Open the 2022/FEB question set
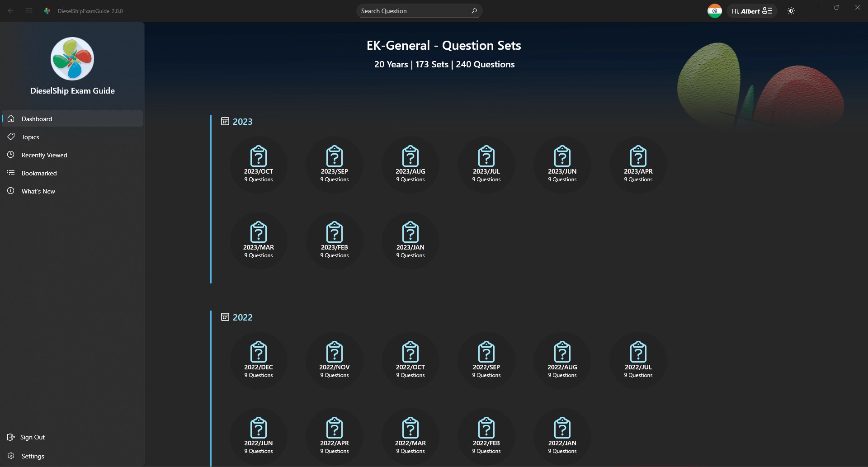868x467 pixels. [x=486, y=437]
